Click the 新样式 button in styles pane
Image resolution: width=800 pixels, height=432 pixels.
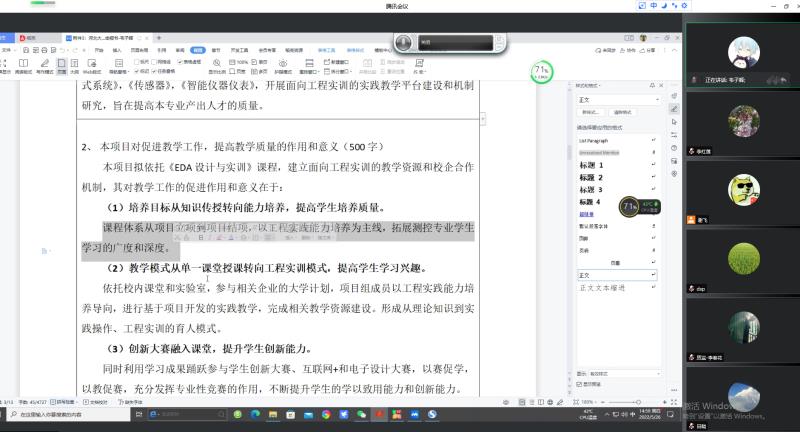coord(589,113)
